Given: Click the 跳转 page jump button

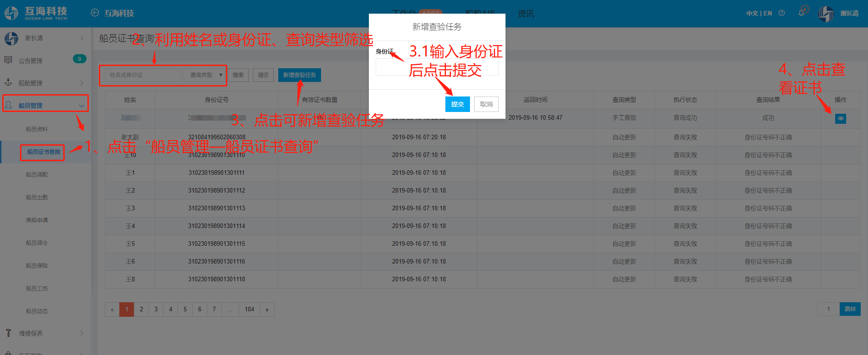Looking at the screenshot, I should (x=850, y=309).
